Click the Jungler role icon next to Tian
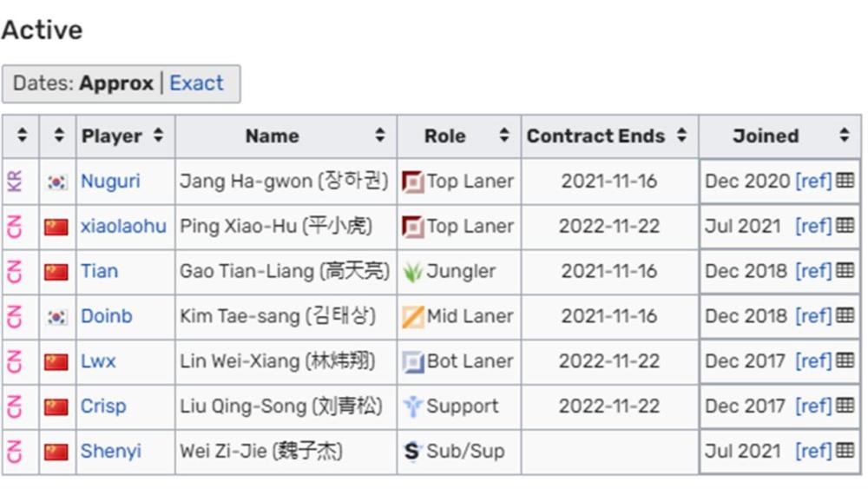The height and width of the screenshot is (489, 868). coord(412,271)
